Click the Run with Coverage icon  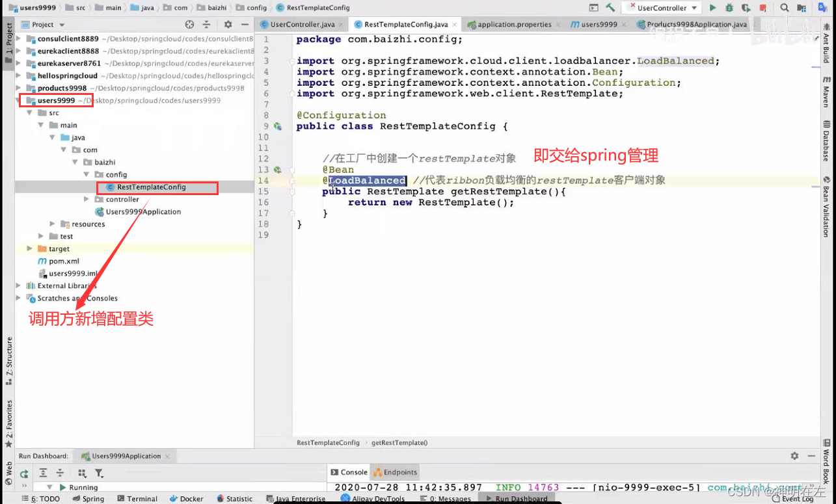746,8
